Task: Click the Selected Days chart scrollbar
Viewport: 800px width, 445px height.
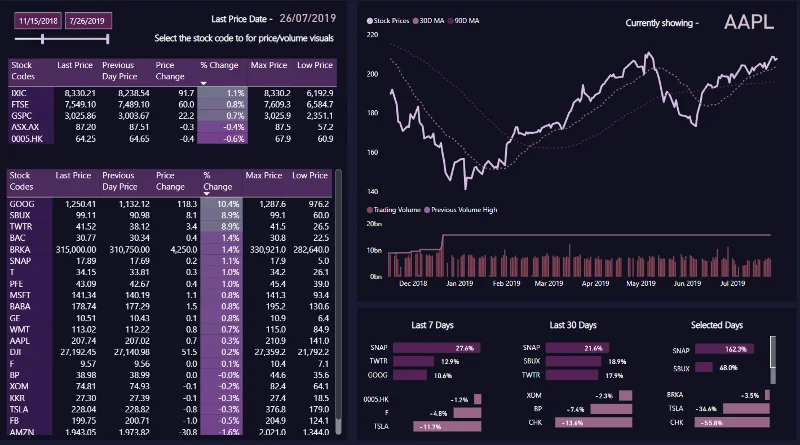Action: [x=773, y=359]
